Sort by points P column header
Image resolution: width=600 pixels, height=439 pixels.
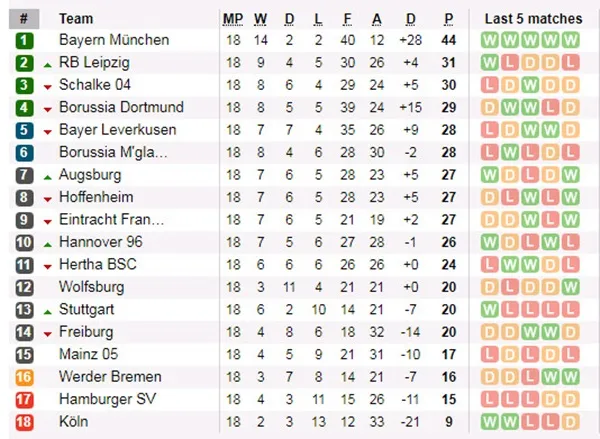pyautogui.click(x=449, y=19)
